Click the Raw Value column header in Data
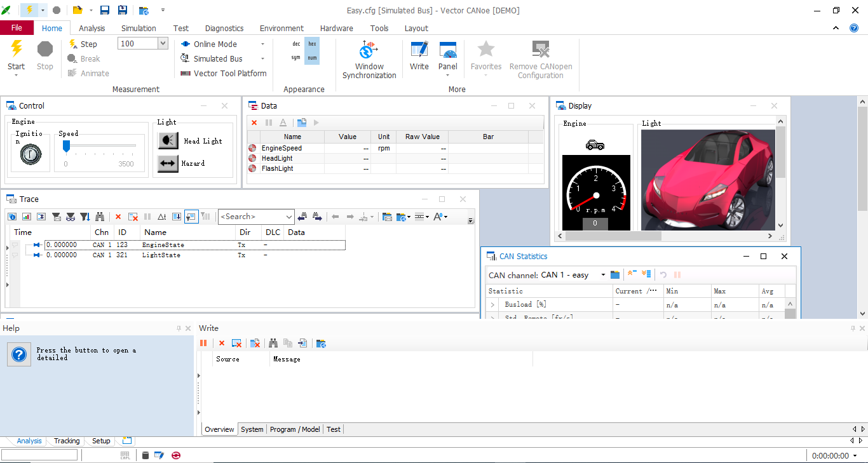 (x=423, y=137)
